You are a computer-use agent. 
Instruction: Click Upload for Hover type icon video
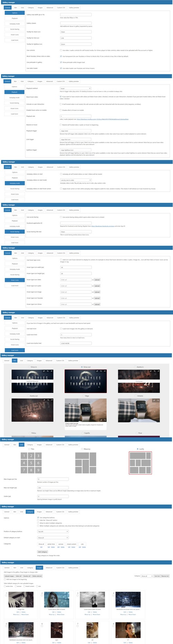pyautogui.click(x=97, y=280)
